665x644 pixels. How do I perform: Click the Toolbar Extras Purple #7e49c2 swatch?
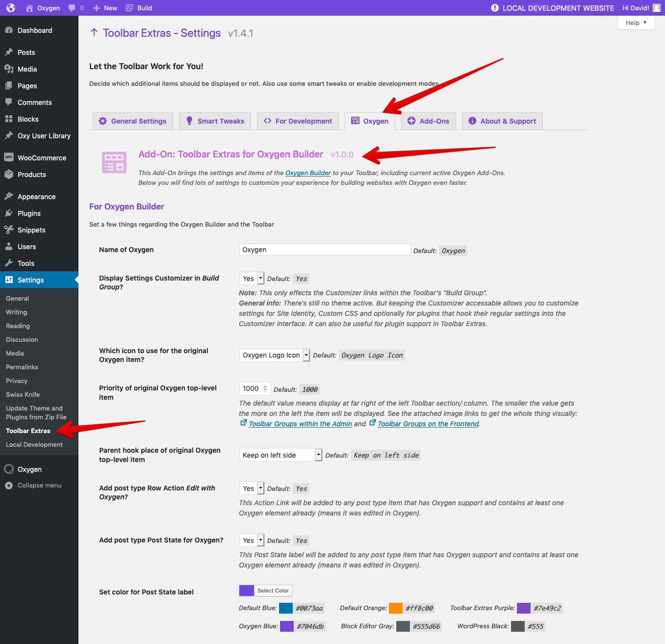(x=524, y=608)
